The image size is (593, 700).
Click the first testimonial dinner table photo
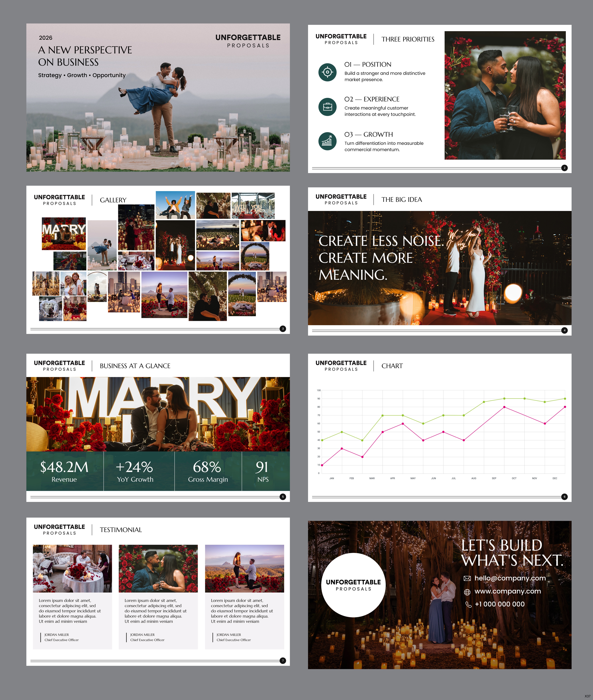tap(72, 569)
